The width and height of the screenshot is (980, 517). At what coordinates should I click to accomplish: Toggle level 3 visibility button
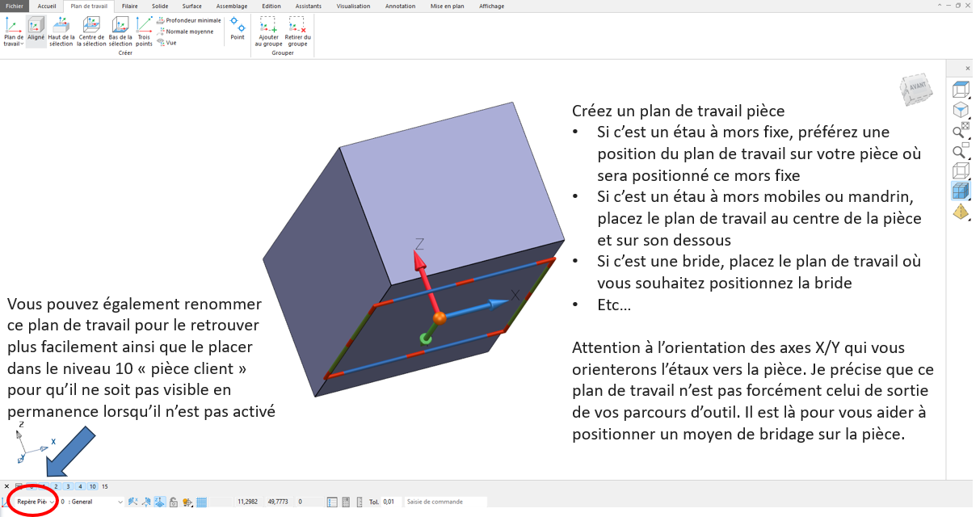click(x=68, y=486)
